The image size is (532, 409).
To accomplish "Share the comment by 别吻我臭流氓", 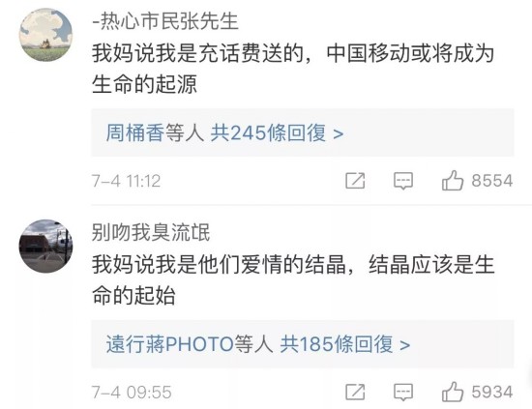I will pos(355,392).
